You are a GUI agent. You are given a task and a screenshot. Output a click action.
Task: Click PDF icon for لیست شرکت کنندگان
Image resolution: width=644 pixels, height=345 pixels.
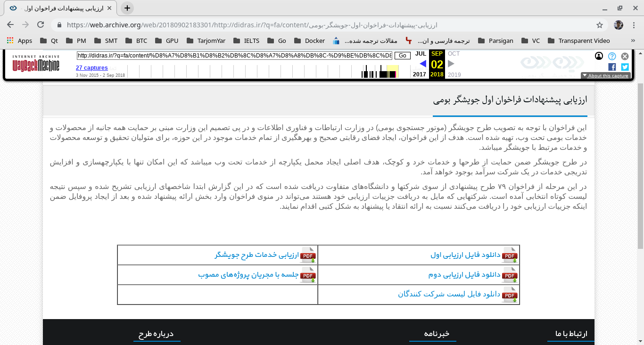click(510, 295)
